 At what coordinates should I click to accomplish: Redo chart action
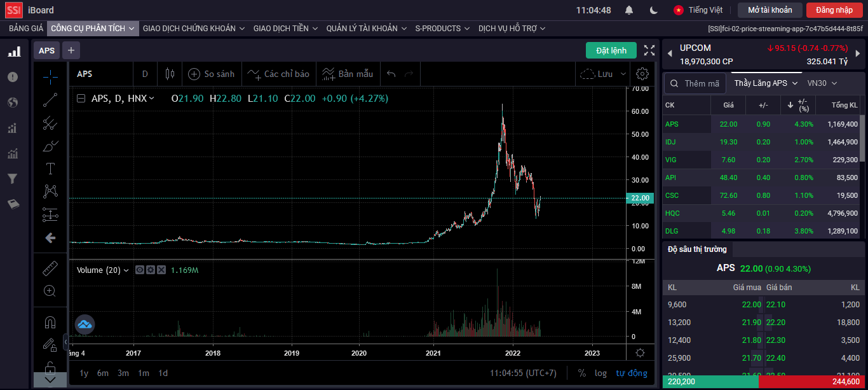pos(409,74)
